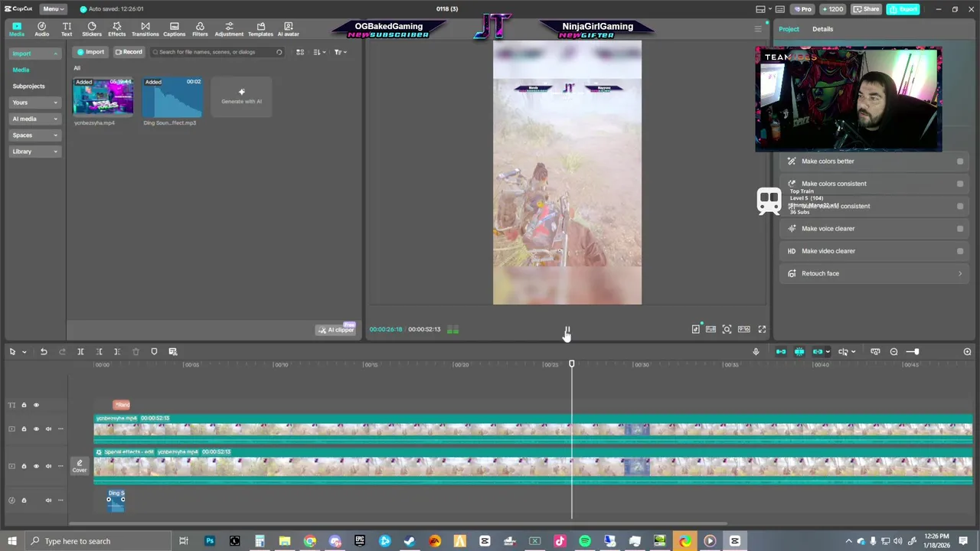Click Generate with AI tile
Viewport: 980px width, 551px height.
[x=241, y=96]
